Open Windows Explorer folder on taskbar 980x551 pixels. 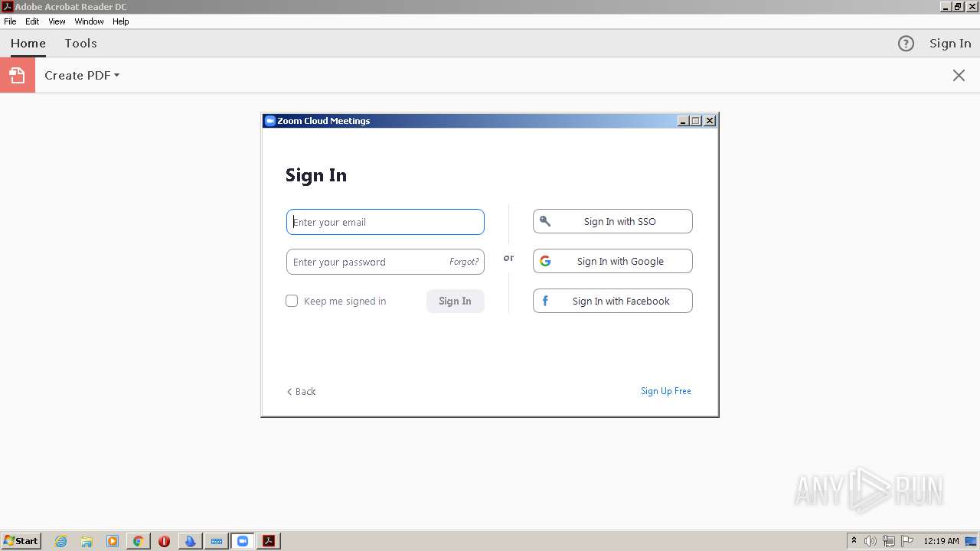(x=87, y=541)
